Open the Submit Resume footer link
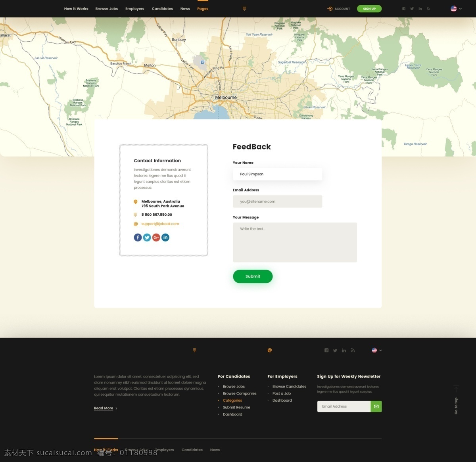This screenshot has width=476, height=462. (x=236, y=408)
